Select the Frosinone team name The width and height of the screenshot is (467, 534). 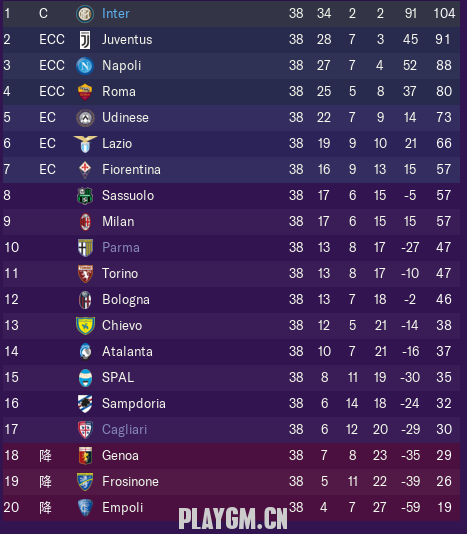[130, 482]
